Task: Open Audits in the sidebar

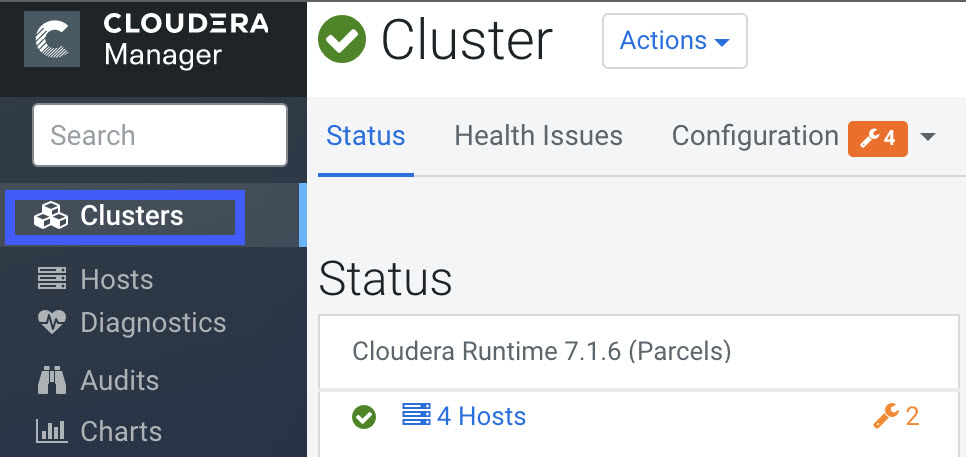Action: [120, 381]
